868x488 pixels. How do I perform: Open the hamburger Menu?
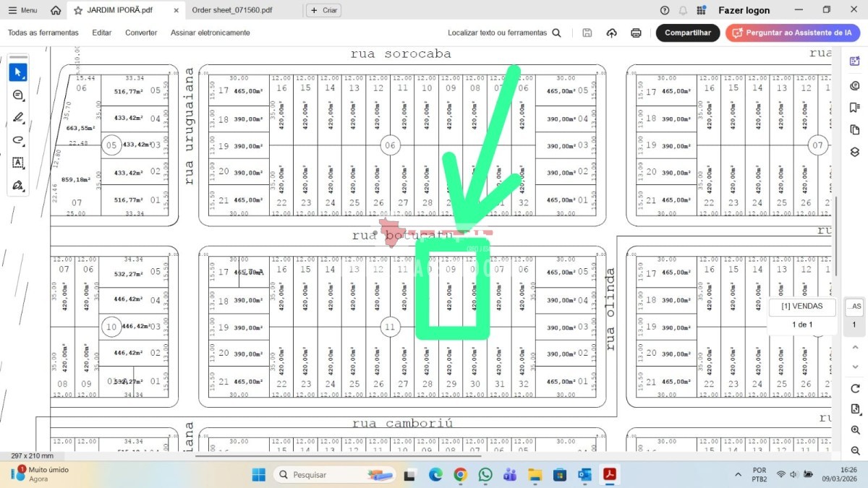click(22, 10)
